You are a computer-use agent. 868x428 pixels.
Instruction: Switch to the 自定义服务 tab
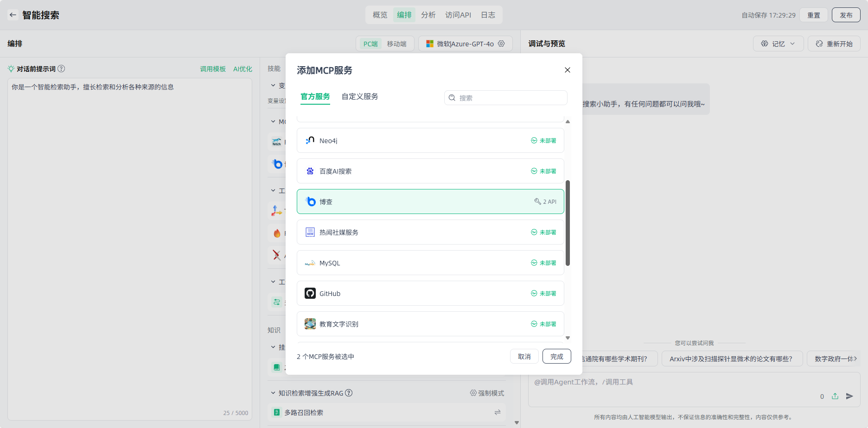pyautogui.click(x=360, y=96)
